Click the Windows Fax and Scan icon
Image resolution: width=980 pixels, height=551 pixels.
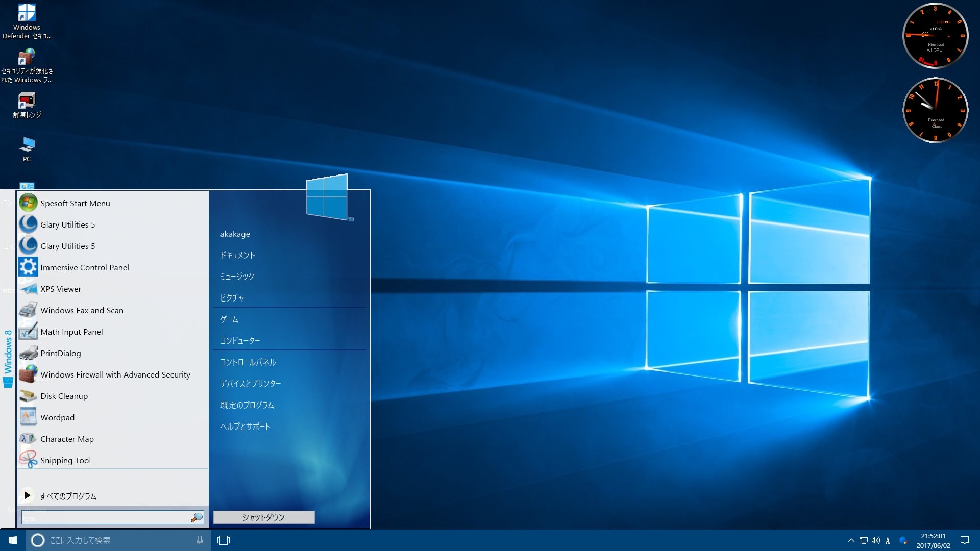[28, 310]
